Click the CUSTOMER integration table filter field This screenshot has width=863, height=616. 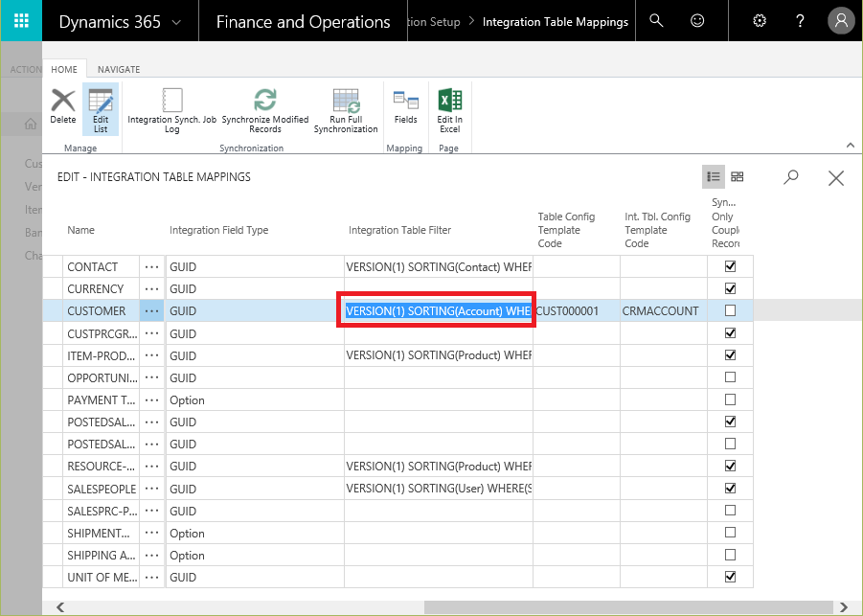click(x=438, y=311)
